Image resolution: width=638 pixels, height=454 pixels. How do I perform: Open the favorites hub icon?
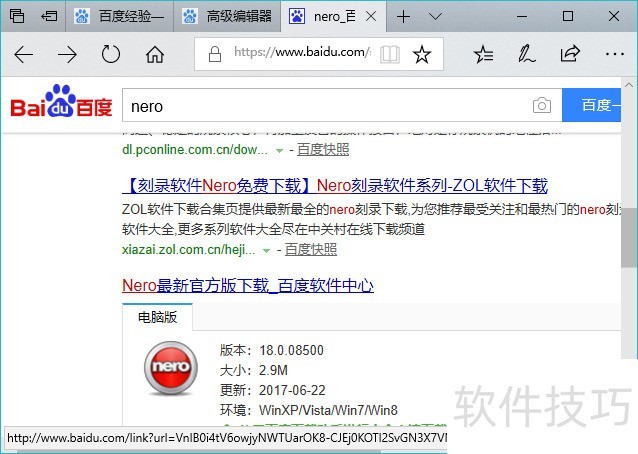tap(483, 54)
